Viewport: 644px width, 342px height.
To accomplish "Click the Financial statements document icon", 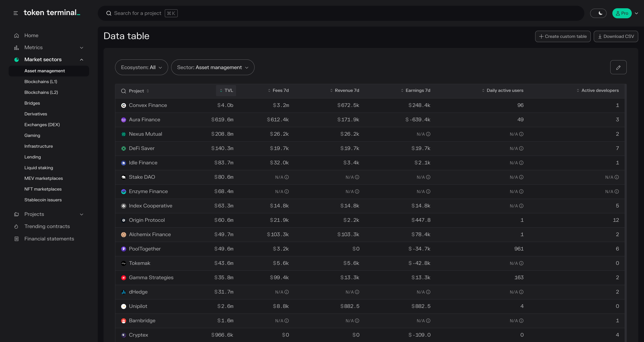I will pos(17,239).
